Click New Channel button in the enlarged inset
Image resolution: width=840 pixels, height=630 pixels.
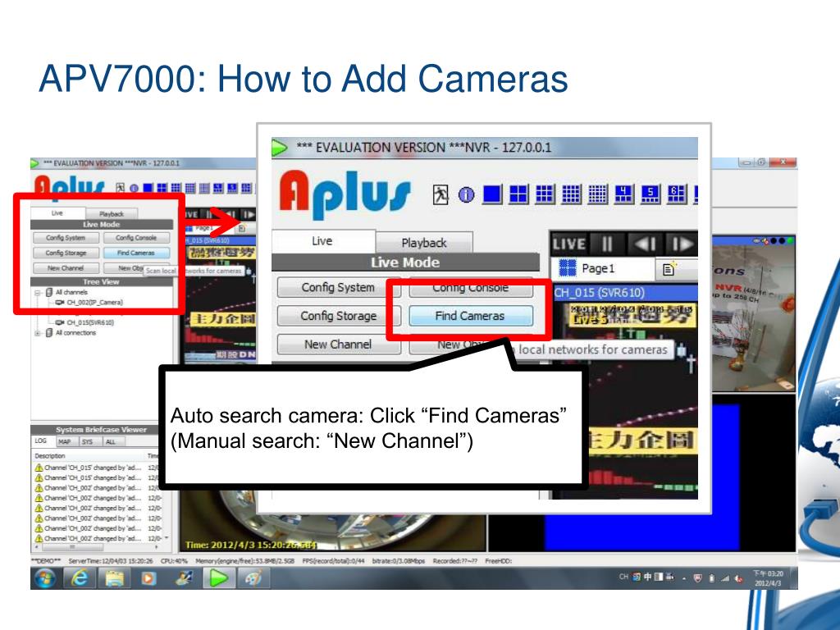(x=338, y=345)
